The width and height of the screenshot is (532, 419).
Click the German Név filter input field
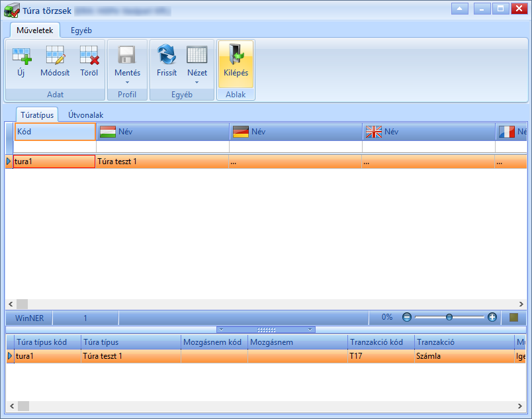296,146
